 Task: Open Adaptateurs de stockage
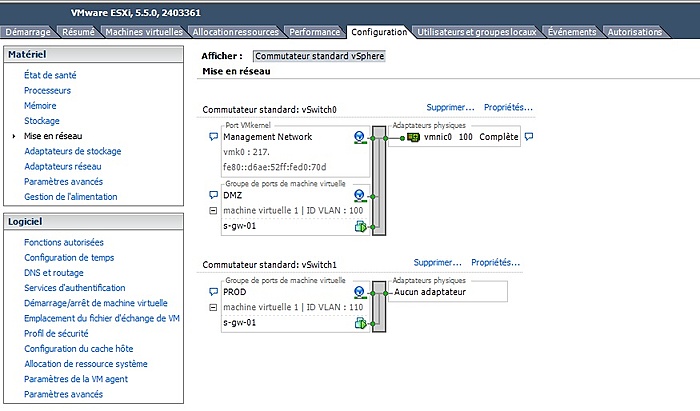tap(73, 151)
